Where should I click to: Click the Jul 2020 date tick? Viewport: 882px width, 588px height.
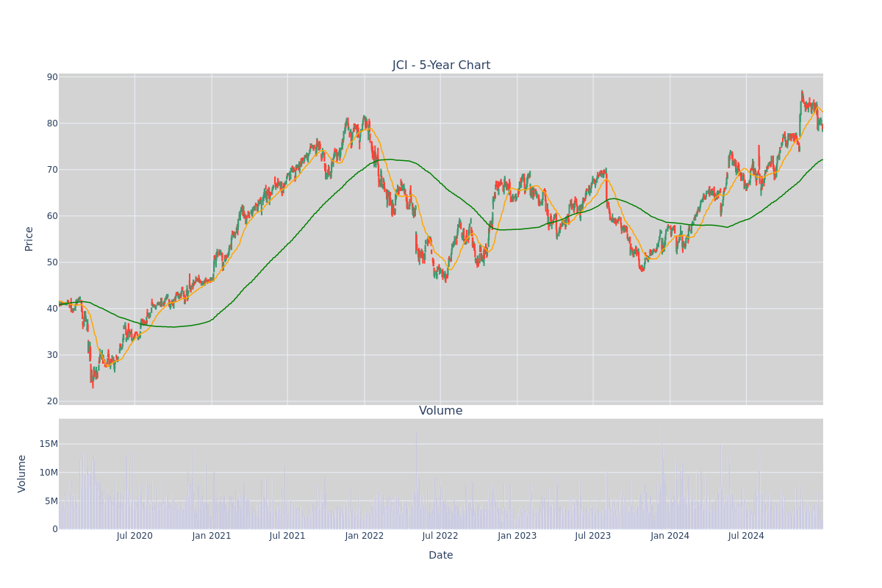click(135, 536)
